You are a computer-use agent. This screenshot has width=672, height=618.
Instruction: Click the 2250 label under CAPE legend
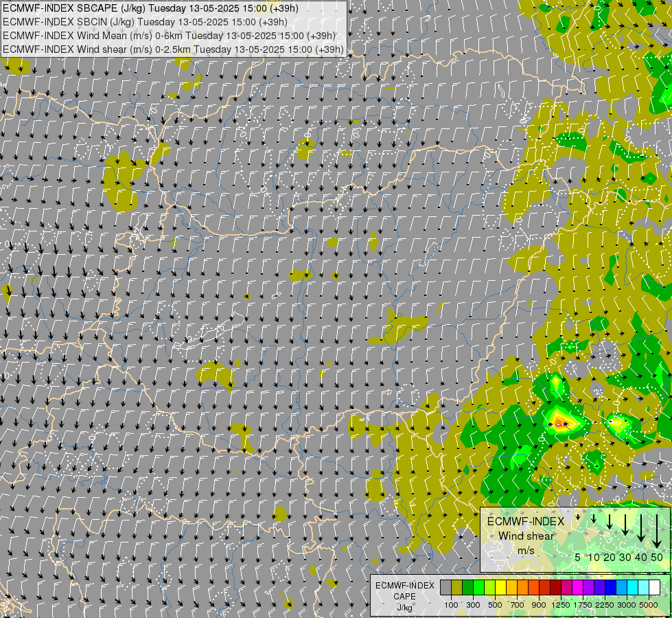[x=605, y=605]
